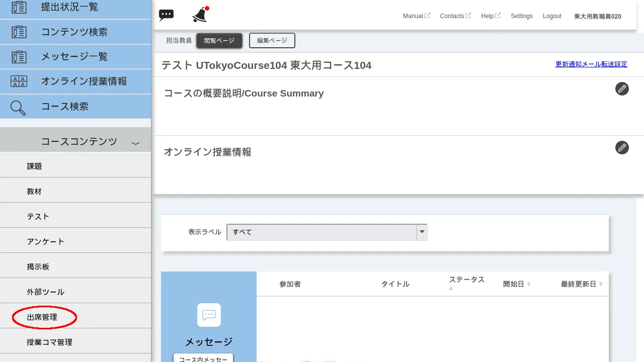Select the コース検索 magnifier icon
This screenshot has width=644, height=362.
point(20,107)
